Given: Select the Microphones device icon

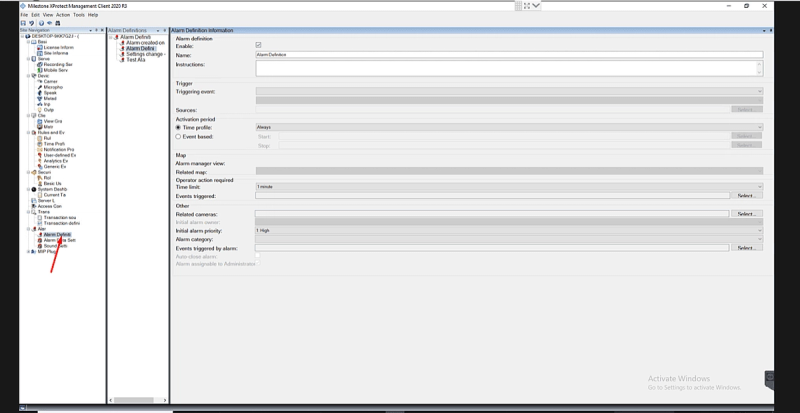Looking at the screenshot, I should click(x=40, y=87).
